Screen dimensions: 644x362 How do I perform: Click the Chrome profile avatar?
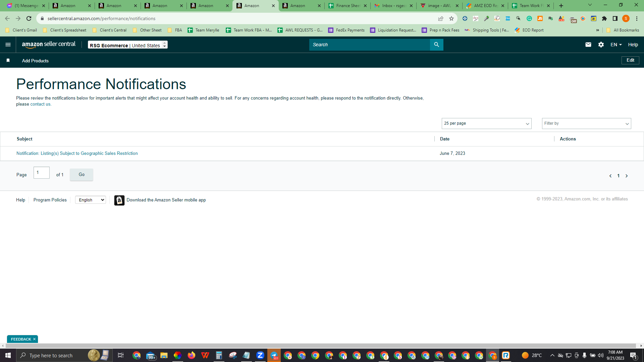[626, 18]
